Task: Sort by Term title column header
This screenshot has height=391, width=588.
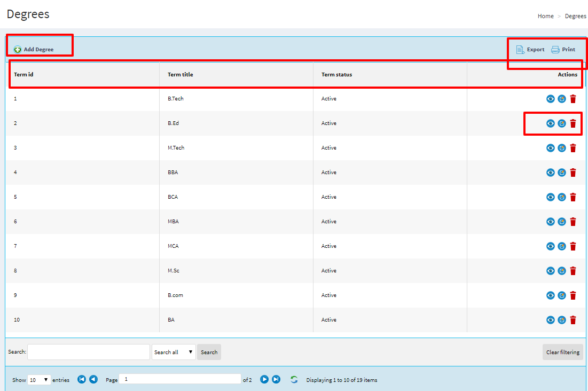Action: tap(181, 74)
